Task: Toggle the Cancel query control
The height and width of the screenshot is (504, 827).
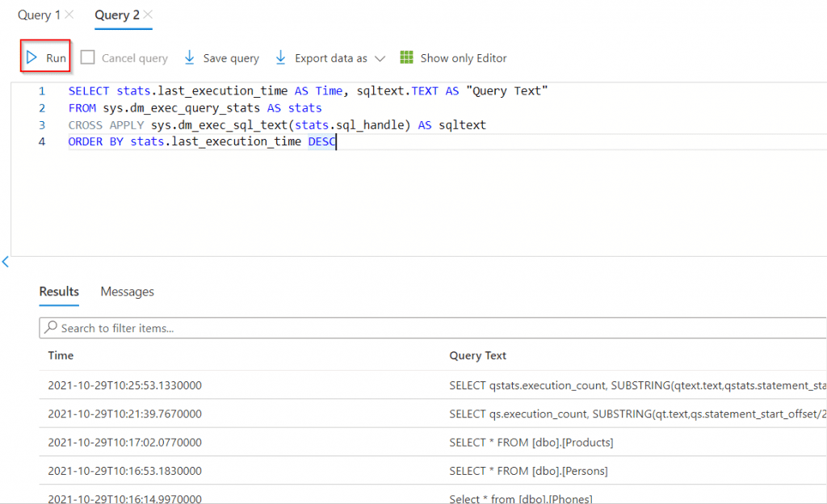Action: (124, 57)
